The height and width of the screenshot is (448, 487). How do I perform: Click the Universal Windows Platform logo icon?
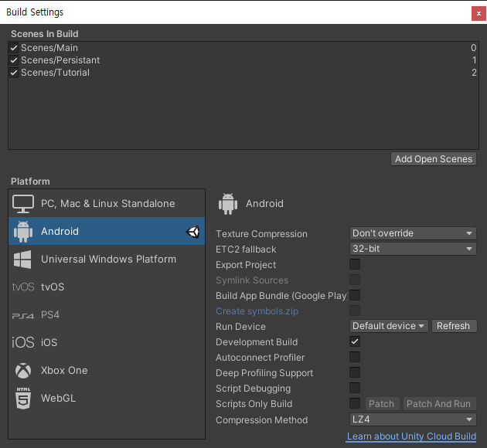(22, 260)
